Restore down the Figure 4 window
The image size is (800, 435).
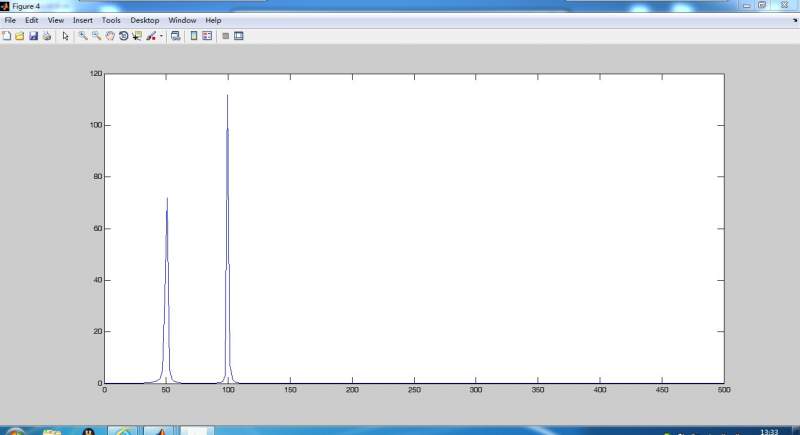762,5
